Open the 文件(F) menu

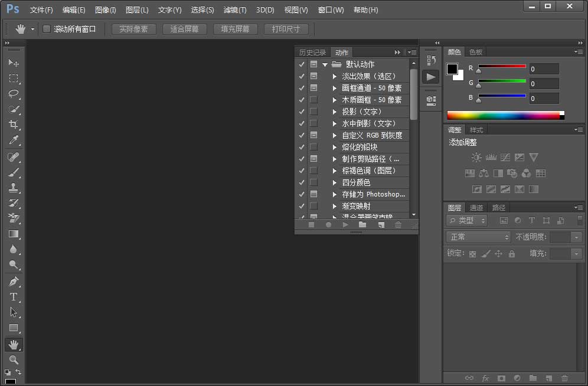pyautogui.click(x=41, y=10)
